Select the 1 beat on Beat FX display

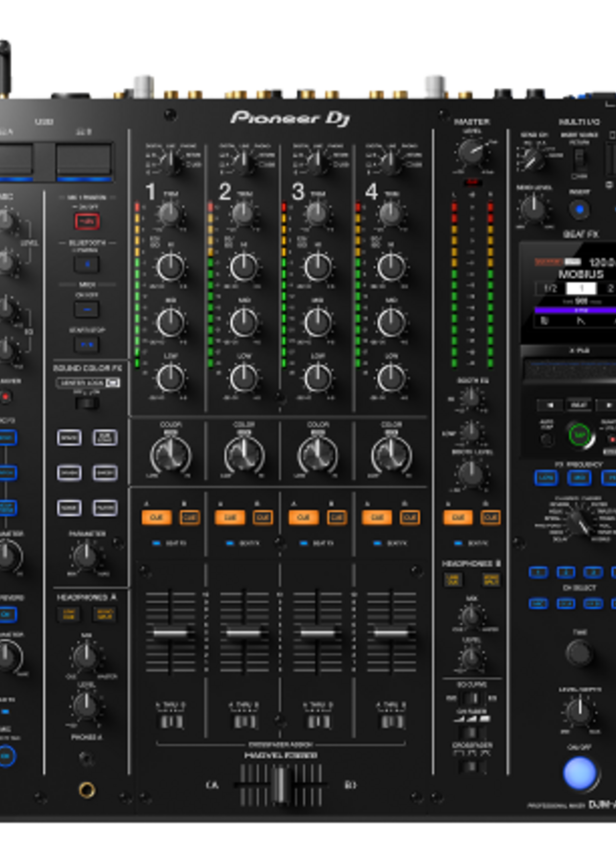coord(581,288)
